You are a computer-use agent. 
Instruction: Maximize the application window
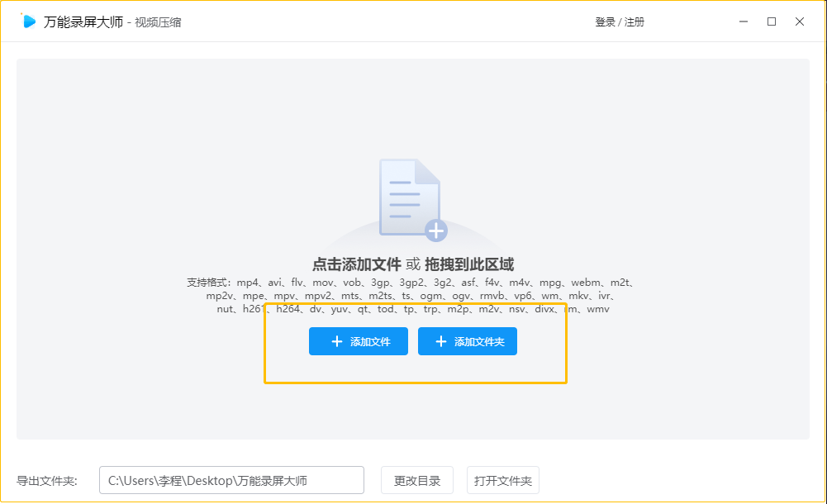(x=772, y=21)
